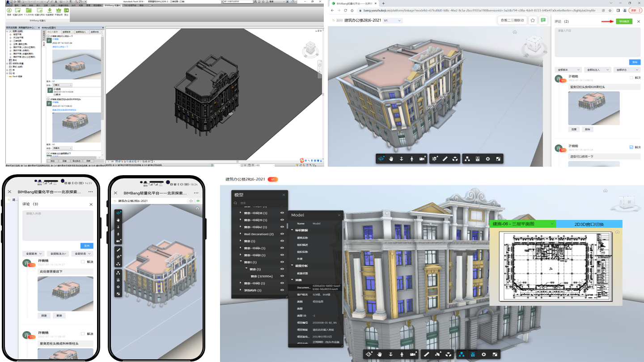Click model tree icon in bottom viewer toolbar
644x362 pixels.
point(462,354)
